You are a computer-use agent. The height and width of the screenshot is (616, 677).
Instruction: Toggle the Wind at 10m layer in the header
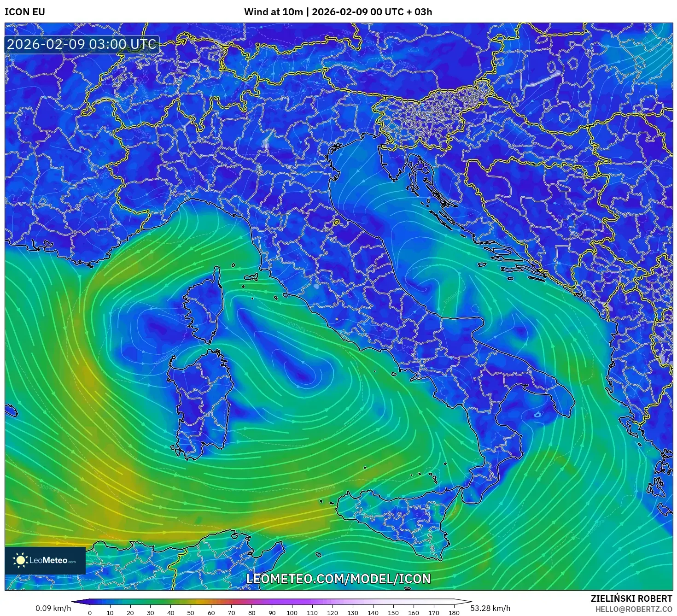point(274,12)
